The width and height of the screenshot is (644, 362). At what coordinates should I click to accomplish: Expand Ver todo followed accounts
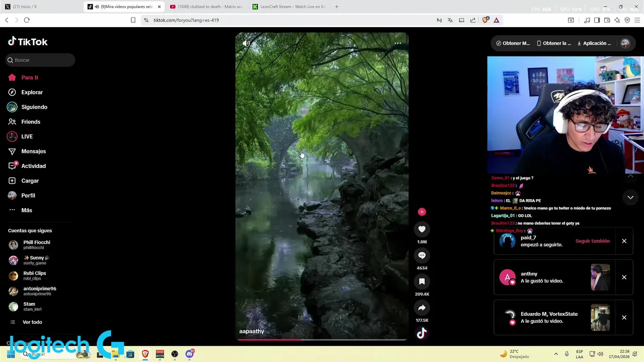tap(26, 322)
